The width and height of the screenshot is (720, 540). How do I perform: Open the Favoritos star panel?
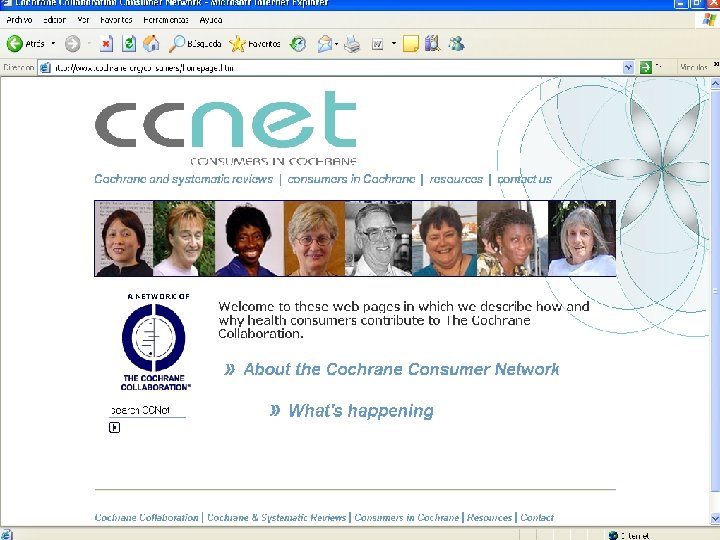(255, 44)
